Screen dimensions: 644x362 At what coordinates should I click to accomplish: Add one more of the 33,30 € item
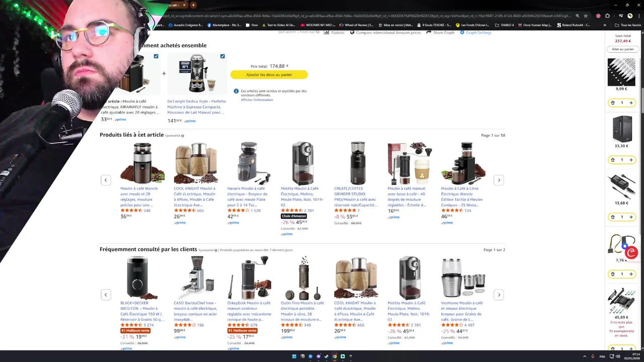(x=631, y=160)
